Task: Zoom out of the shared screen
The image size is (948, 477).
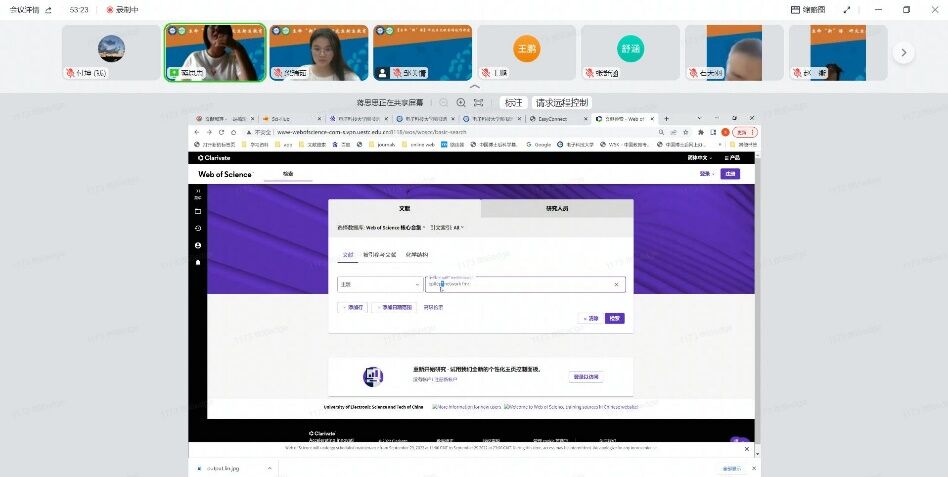Action: [x=443, y=103]
